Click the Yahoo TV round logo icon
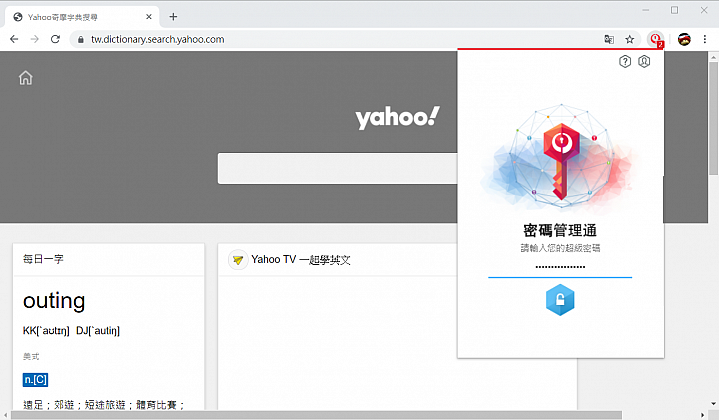 (238, 260)
